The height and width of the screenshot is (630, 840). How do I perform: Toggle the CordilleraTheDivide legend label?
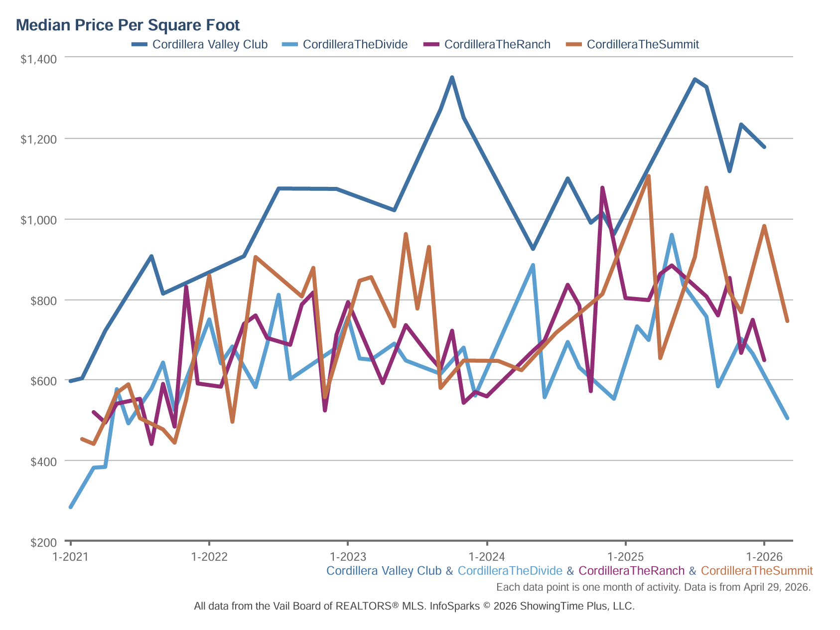point(355,44)
